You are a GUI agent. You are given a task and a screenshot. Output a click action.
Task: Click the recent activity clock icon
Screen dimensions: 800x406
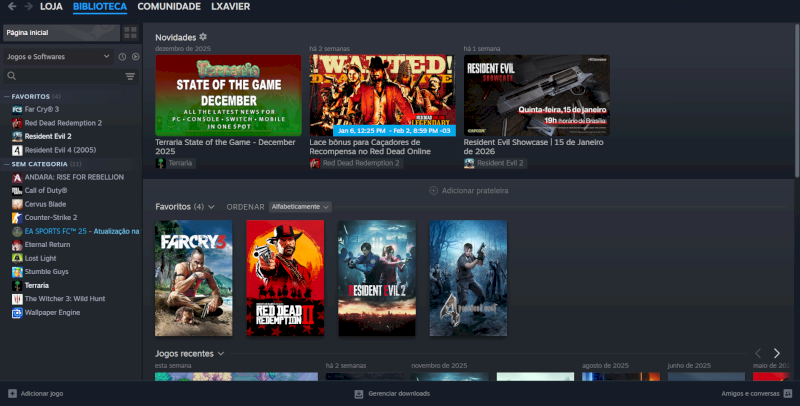(122, 57)
